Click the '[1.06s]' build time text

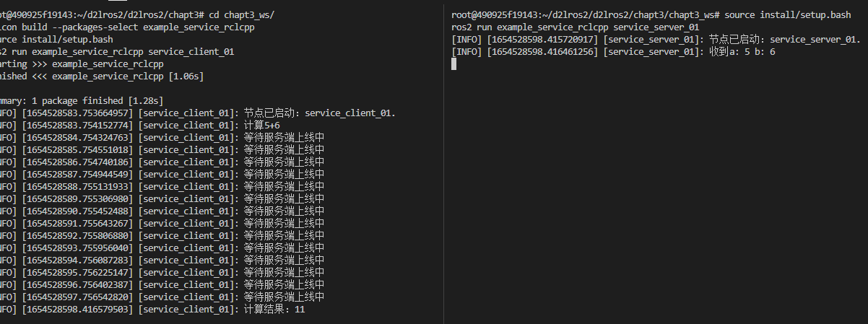pos(185,76)
